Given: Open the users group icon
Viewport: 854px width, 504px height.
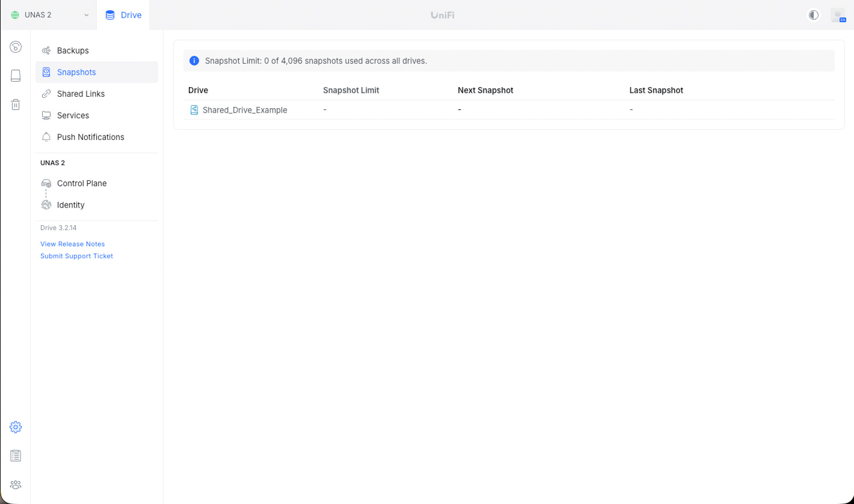Looking at the screenshot, I should (x=15, y=485).
